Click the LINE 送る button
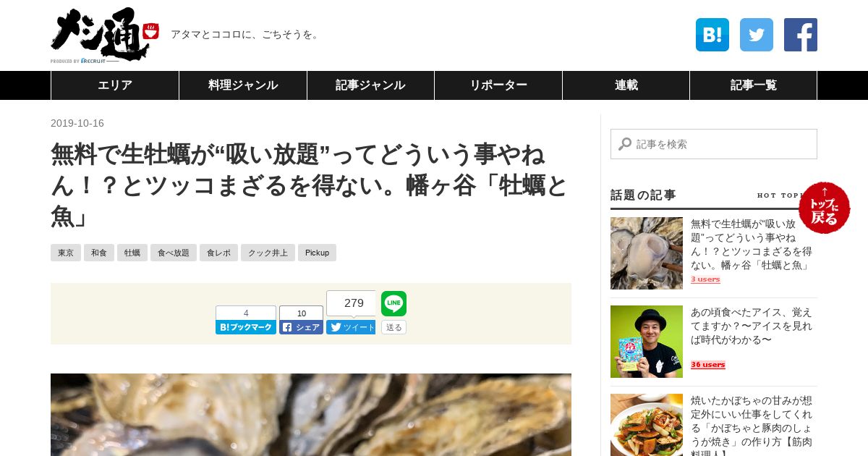This screenshot has height=456, width=868. 394,327
